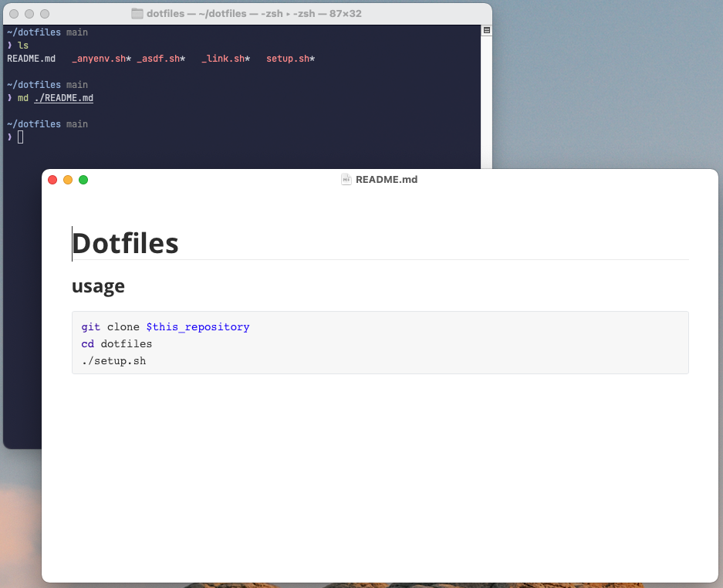Minimize the README.md window with yellow button
This screenshot has width=723, height=588.
coord(68,180)
